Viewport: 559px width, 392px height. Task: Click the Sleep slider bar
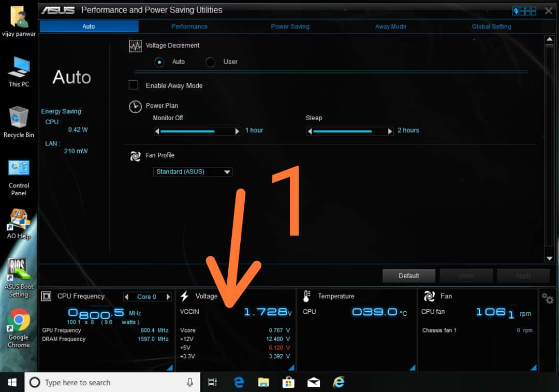[350, 132]
